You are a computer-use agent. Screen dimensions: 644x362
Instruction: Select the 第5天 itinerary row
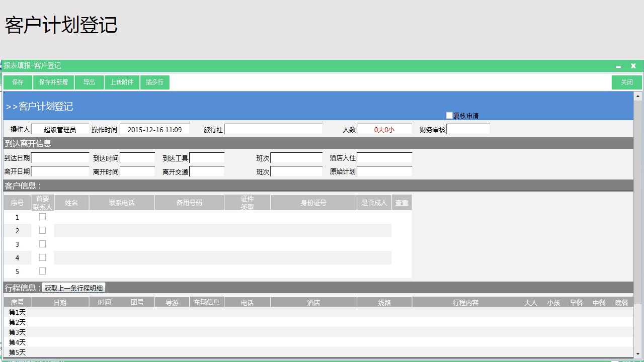pyautogui.click(x=318, y=352)
